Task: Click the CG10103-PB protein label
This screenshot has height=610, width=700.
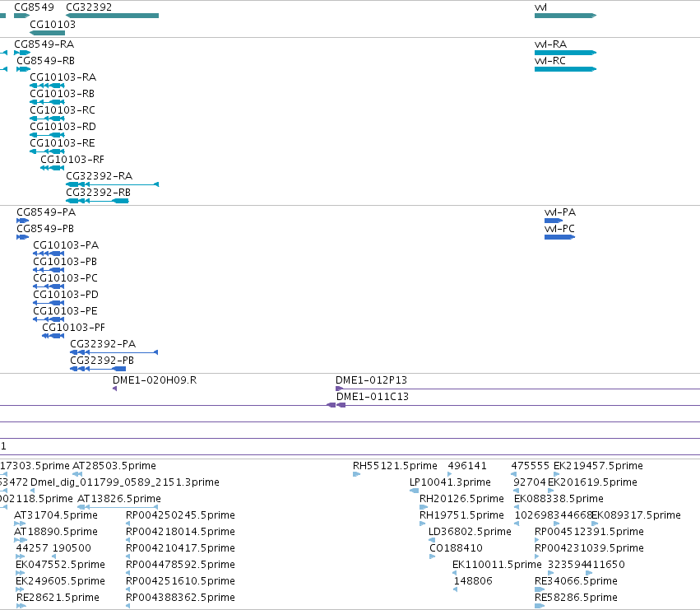Action: click(65, 262)
